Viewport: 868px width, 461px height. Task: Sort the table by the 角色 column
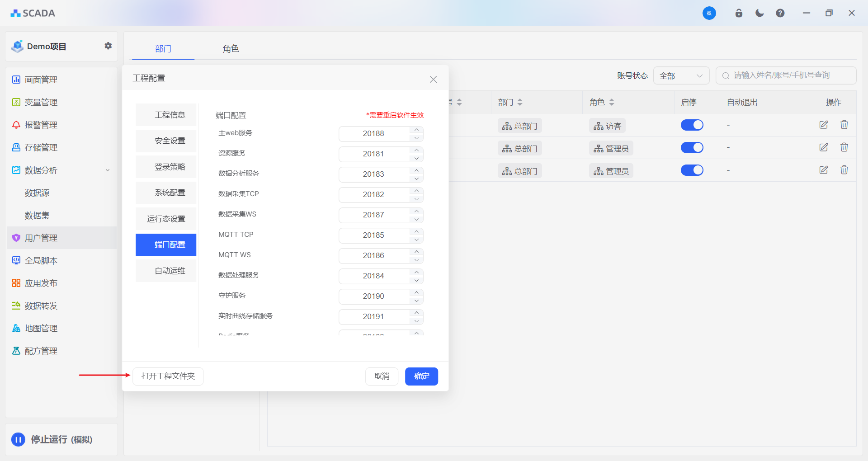point(611,102)
